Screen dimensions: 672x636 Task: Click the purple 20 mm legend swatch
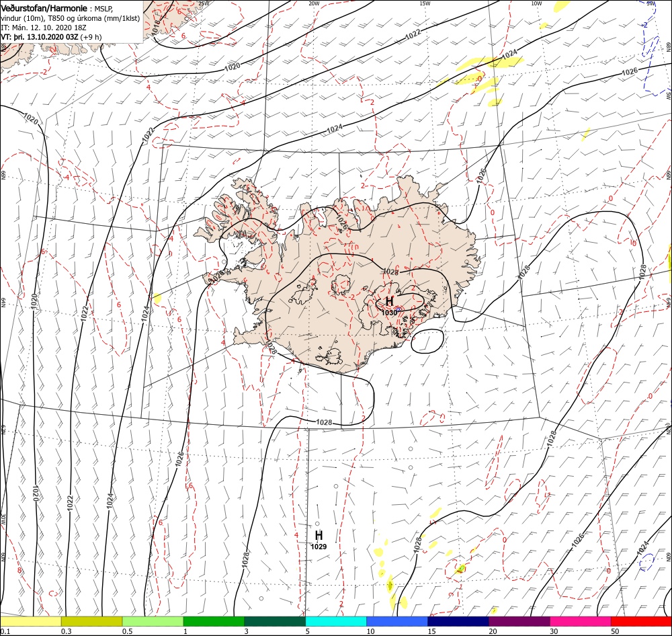[x=519, y=621]
